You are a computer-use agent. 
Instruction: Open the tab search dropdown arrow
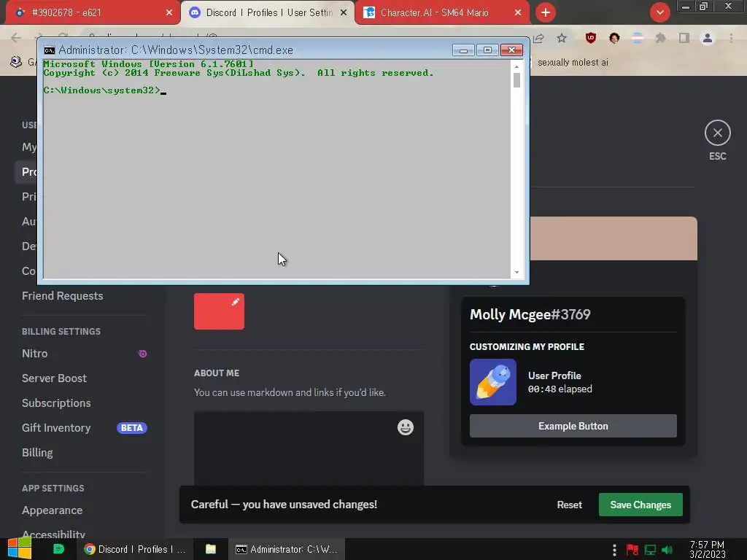coord(659,12)
